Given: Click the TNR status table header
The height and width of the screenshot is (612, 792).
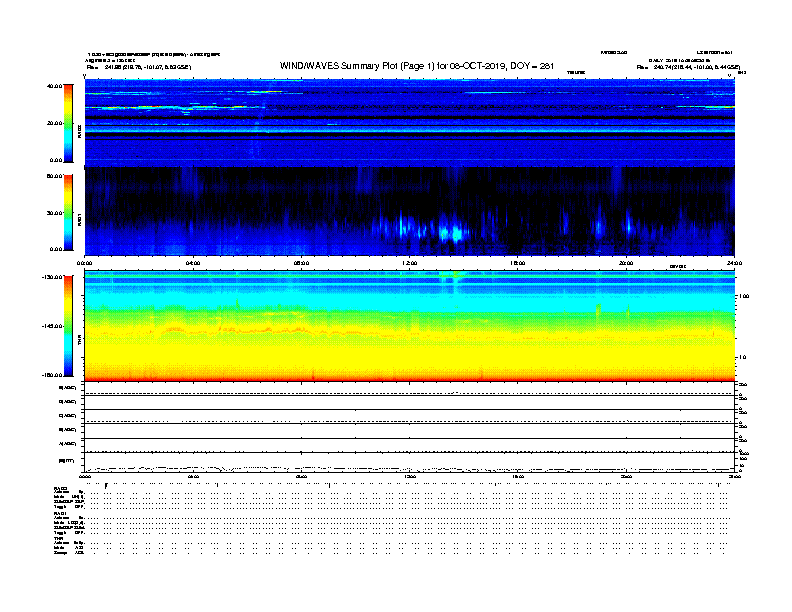Looking at the screenshot, I should [x=58, y=538].
